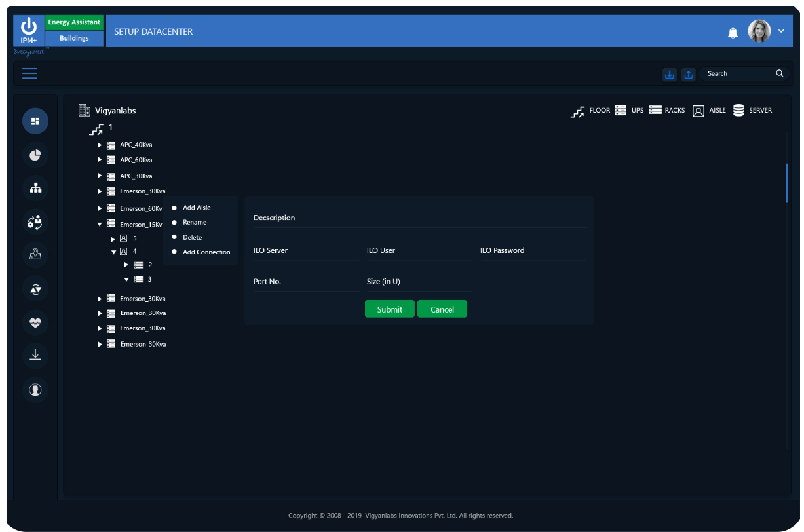Select the APC_60Kva label
Screen dimensions: 804x532
click(x=136, y=160)
